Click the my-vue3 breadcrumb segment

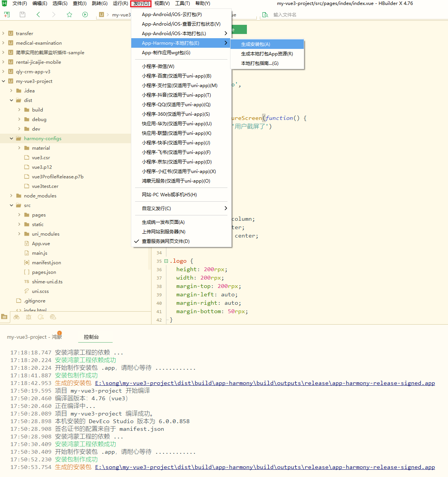[x=121, y=15]
